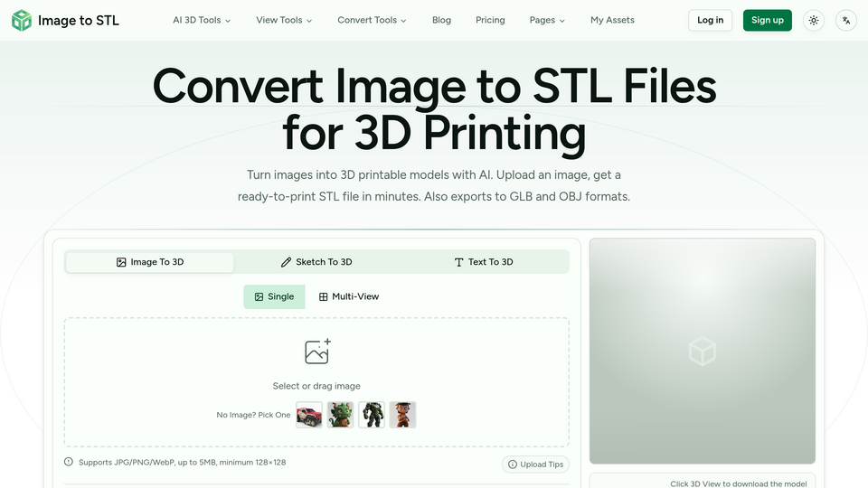Click the Log in button

[x=711, y=21]
